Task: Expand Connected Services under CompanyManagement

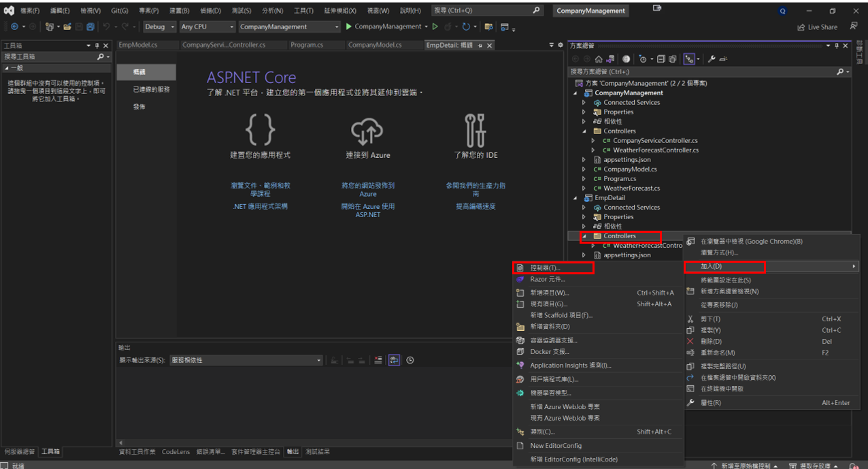Action: [584, 103]
